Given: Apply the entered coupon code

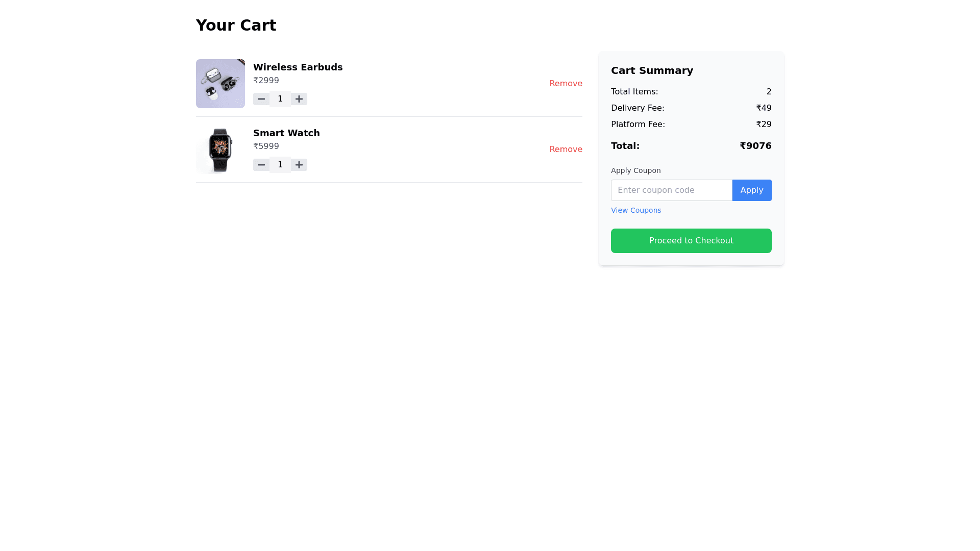Looking at the screenshot, I should coord(752,190).
